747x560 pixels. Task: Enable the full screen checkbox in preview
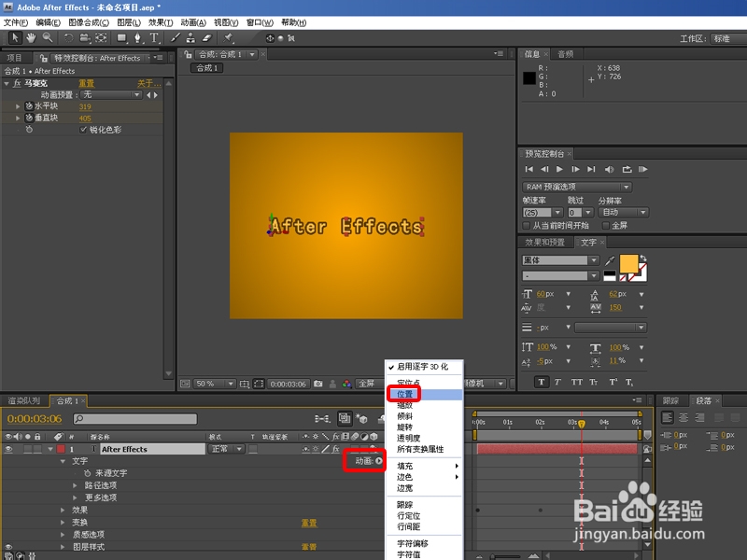coord(606,225)
